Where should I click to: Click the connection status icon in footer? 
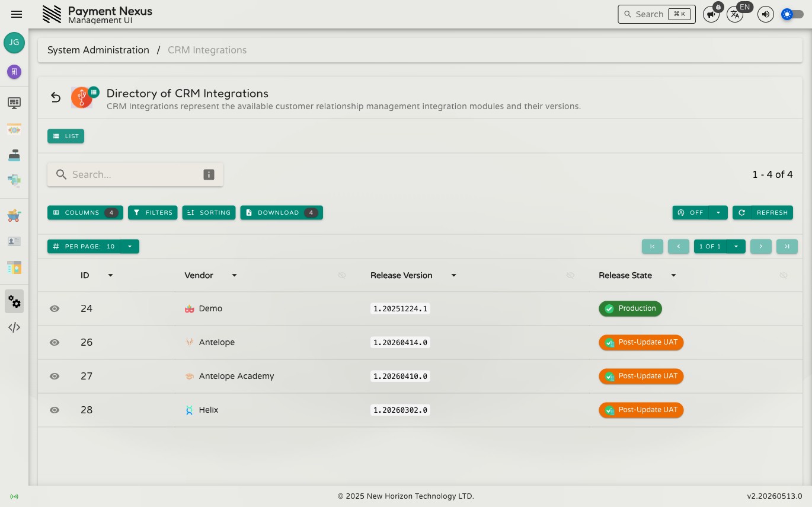point(14,496)
